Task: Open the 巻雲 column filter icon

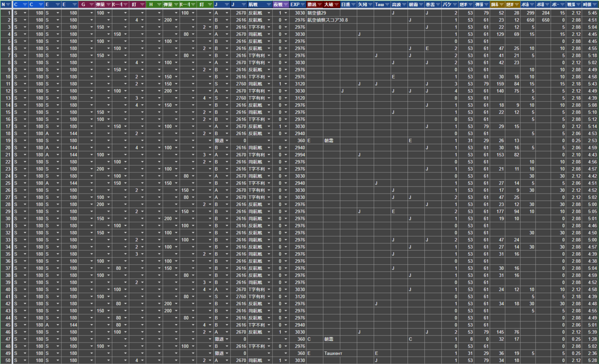Action: coord(438,4)
